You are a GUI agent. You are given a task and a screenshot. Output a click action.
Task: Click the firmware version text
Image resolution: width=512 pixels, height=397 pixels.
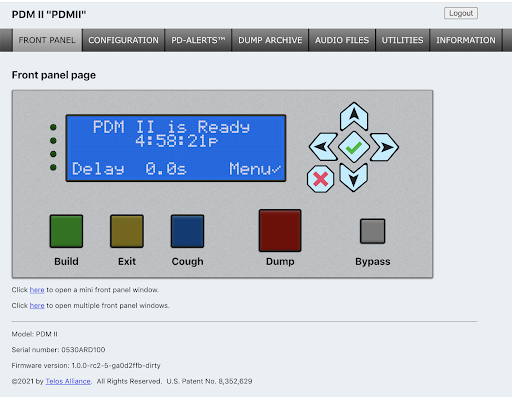(x=86, y=366)
